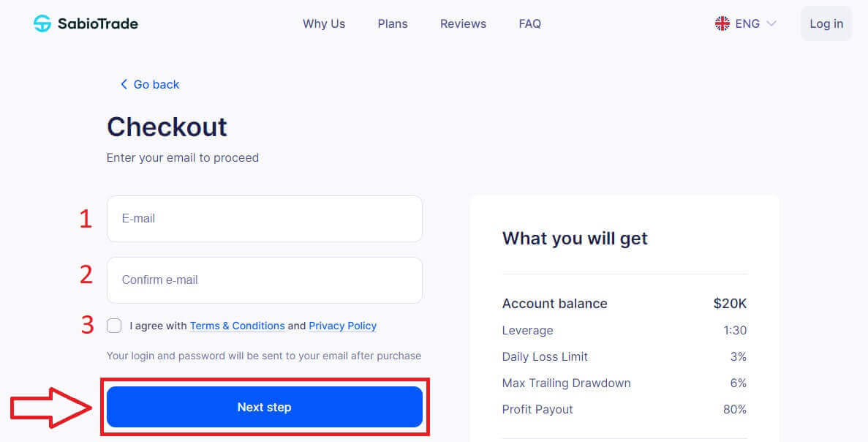Click the Account balance $20K row

(x=624, y=304)
